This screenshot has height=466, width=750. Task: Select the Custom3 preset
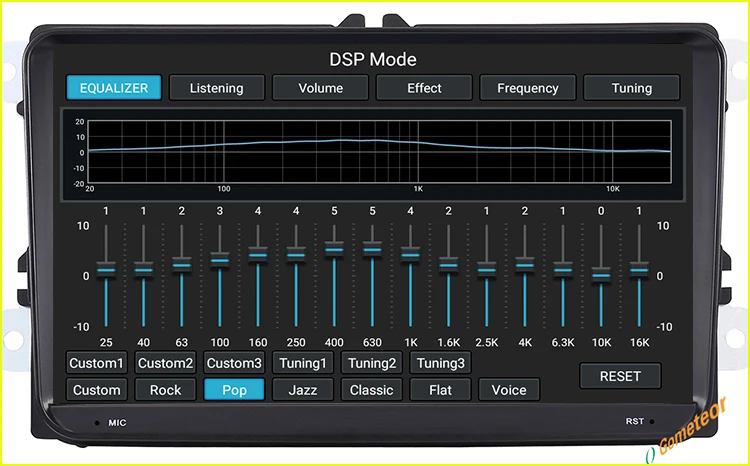pyautogui.click(x=234, y=363)
